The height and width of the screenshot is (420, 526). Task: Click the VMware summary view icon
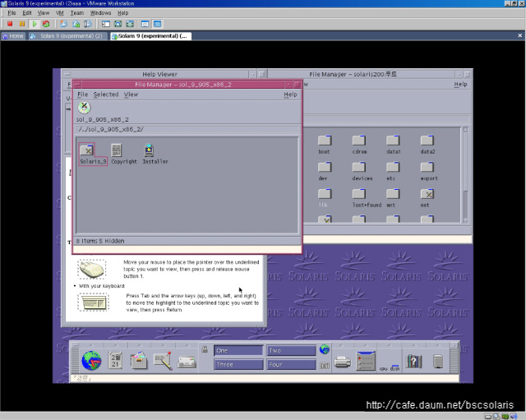click(x=145, y=24)
